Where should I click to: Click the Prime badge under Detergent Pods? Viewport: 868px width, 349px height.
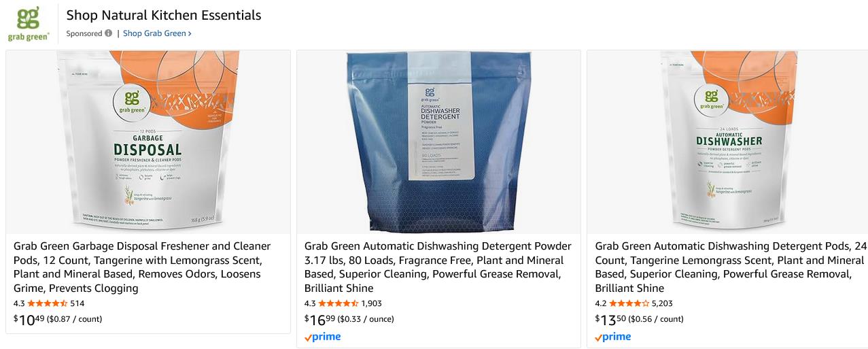coord(613,337)
